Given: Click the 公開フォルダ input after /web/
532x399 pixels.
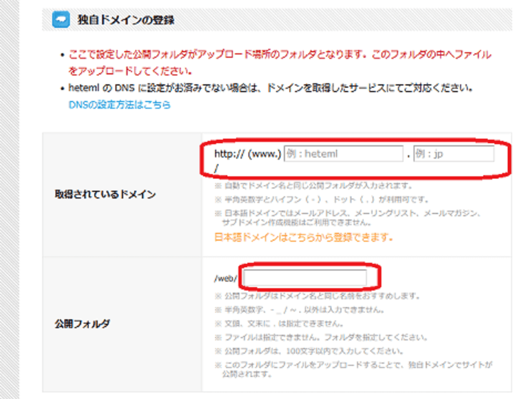Looking at the screenshot, I should pyautogui.click(x=305, y=278).
